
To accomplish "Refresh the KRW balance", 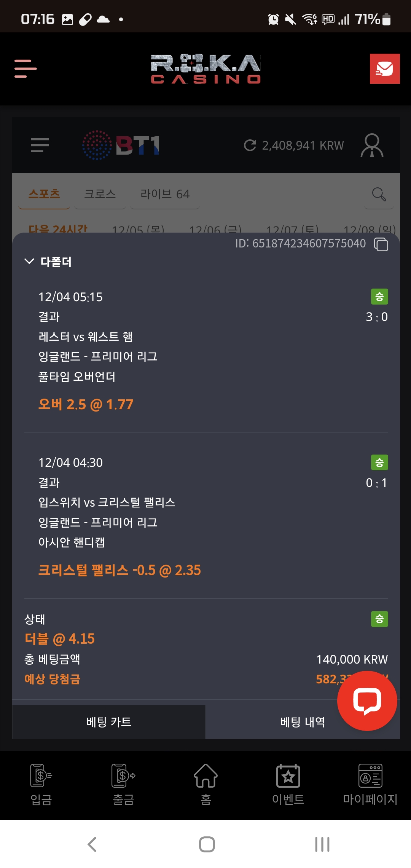I will click(x=250, y=145).
